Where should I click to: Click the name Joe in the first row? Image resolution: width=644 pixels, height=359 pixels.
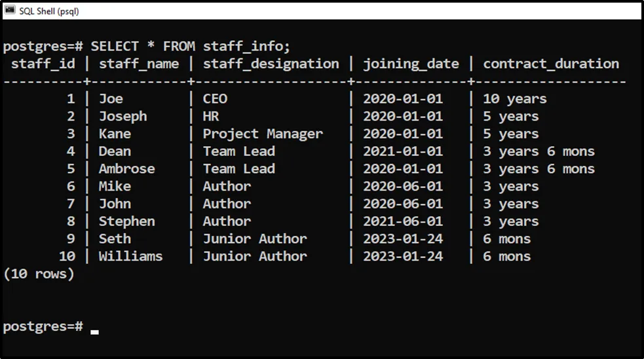click(x=111, y=99)
